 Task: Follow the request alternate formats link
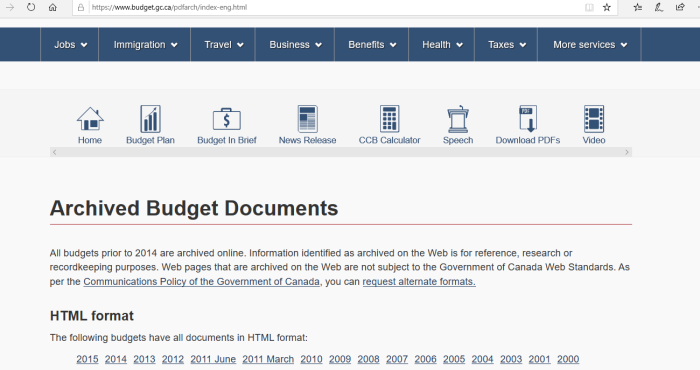(x=419, y=282)
